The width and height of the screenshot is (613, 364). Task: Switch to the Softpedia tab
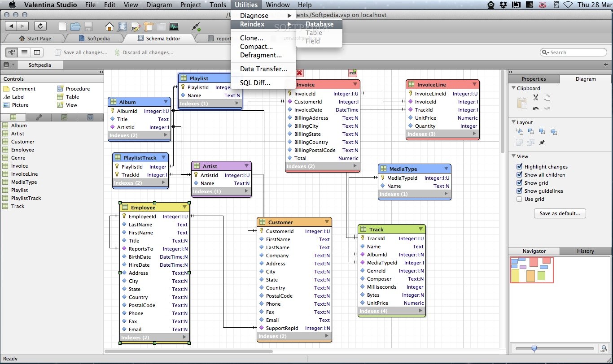pos(99,38)
